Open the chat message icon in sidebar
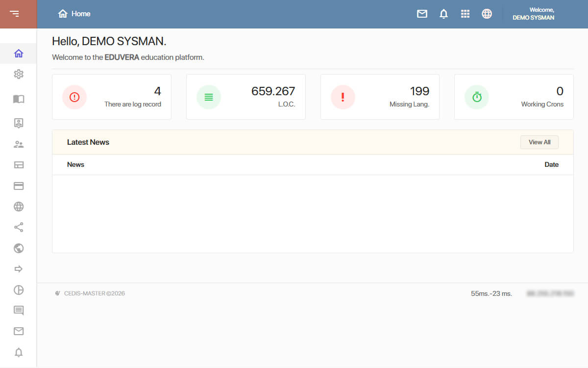The height and width of the screenshot is (368, 588). [x=19, y=310]
